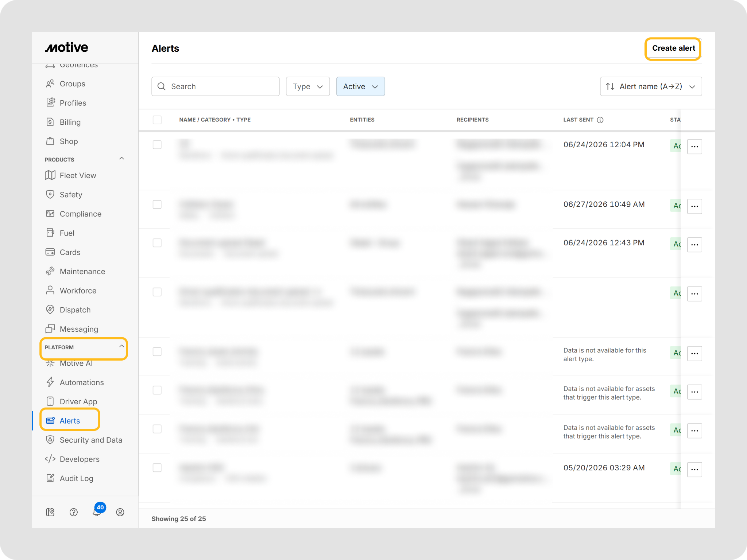Click the Create alert button
Image resolution: width=747 pixels, height=560 pixels.
click(x=673, y=48)
